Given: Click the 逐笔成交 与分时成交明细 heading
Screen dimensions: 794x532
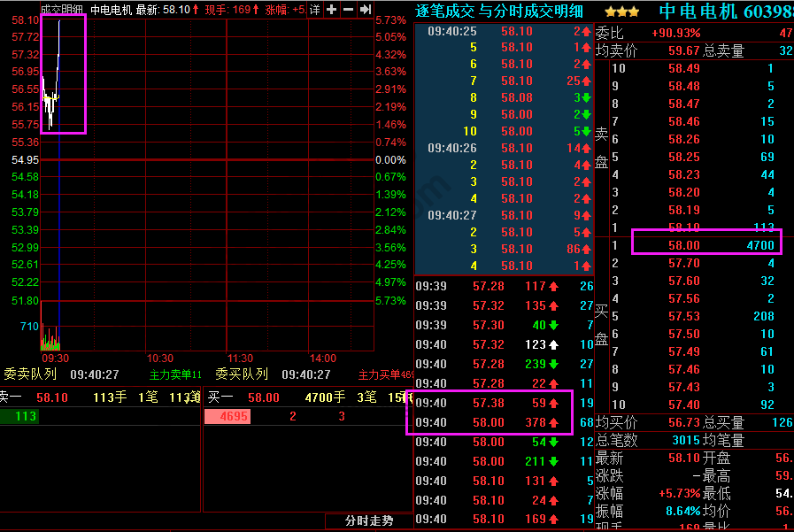Looking at the screenshot, I should (499, 12).
